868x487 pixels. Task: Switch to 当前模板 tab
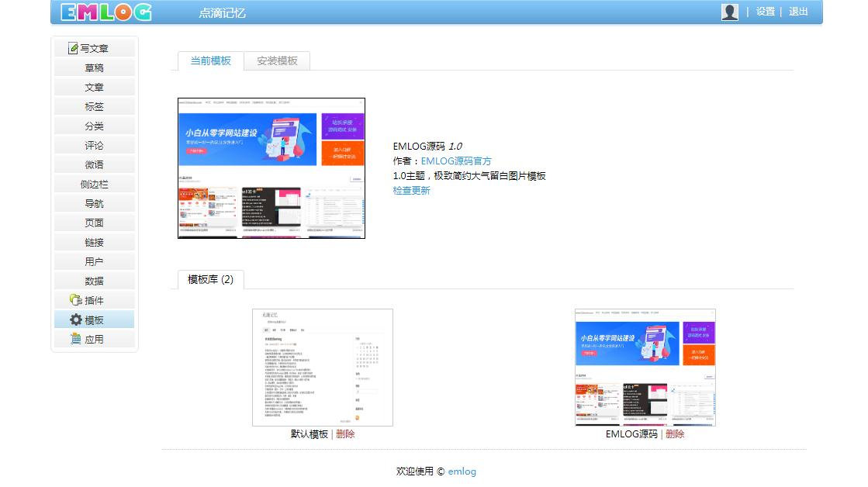[x=210, y=60]
